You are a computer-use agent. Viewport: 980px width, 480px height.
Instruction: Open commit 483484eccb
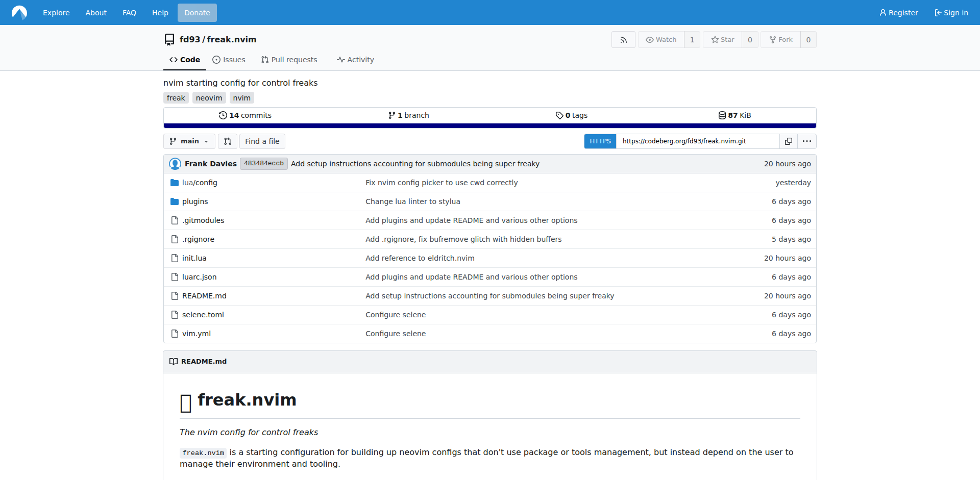[264, 163]
